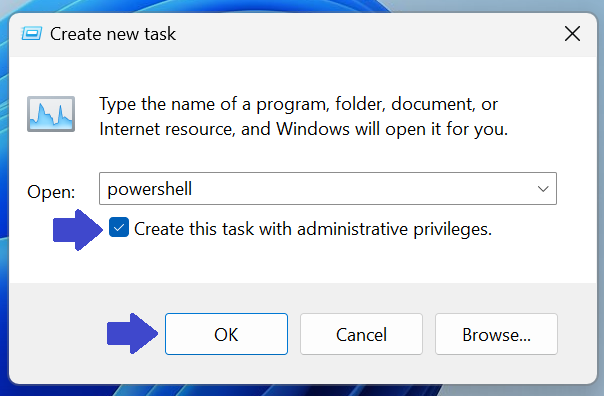Uncheck the administrative privileges checkbox

click(119, 227)
